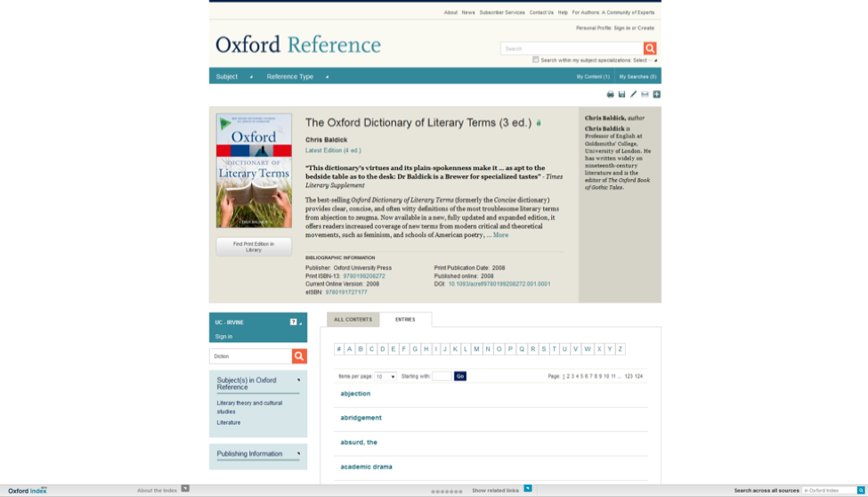Open the DOI 10.1093 link

click(499, 284)
